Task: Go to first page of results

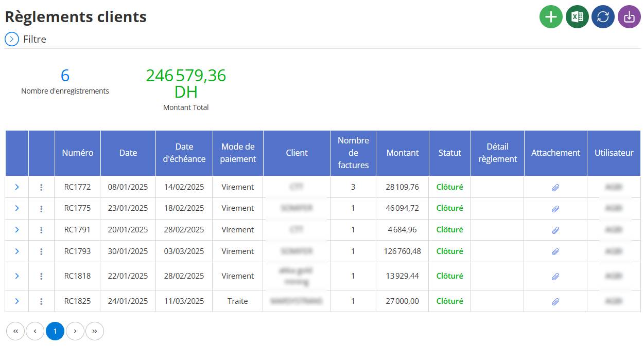Action: coord(15,331)
